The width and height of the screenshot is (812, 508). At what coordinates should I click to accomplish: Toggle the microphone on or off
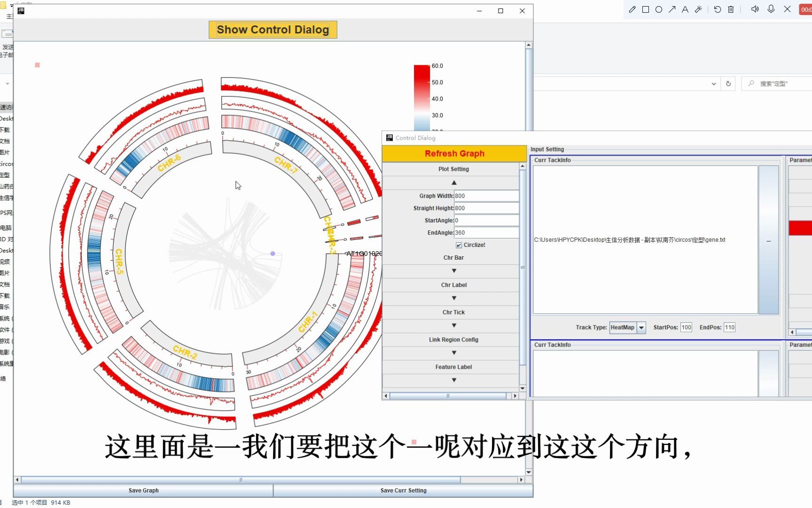point(771,9)
